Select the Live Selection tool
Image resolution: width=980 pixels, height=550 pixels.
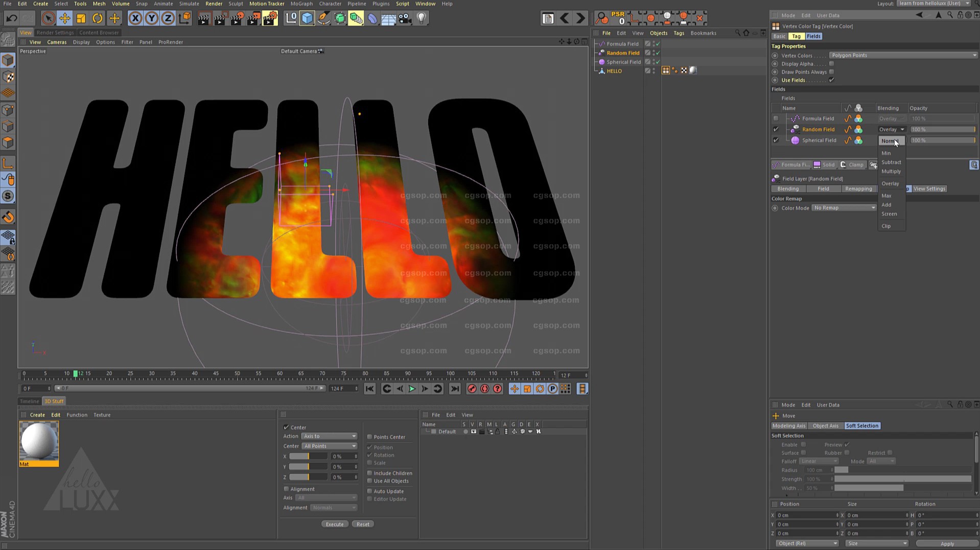48,18
